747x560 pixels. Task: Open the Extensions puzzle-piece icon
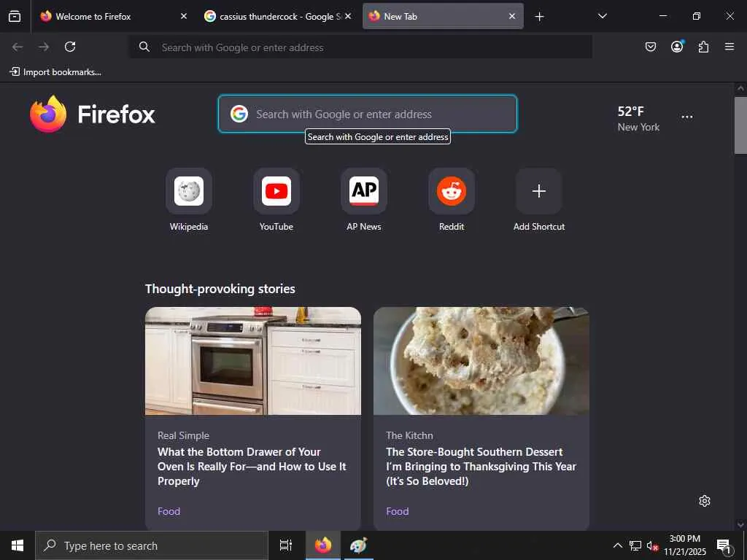click(x=703, y=47)
